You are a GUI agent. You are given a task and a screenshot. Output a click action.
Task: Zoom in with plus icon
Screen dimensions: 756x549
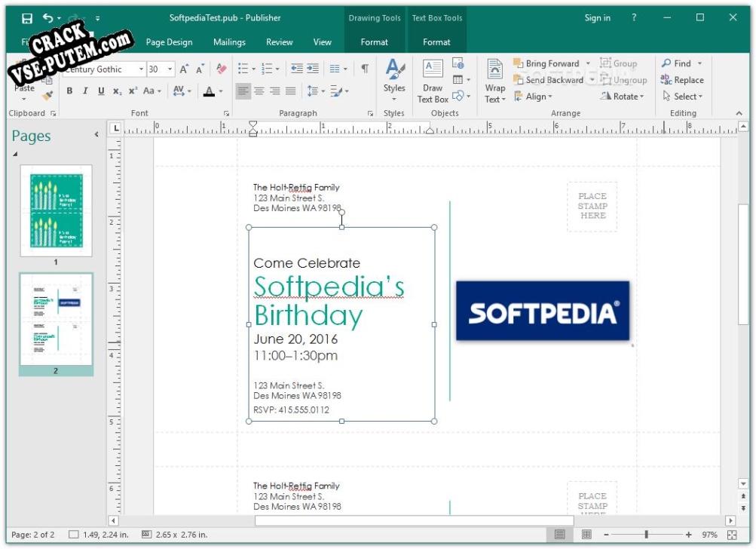tap(688, 535)
